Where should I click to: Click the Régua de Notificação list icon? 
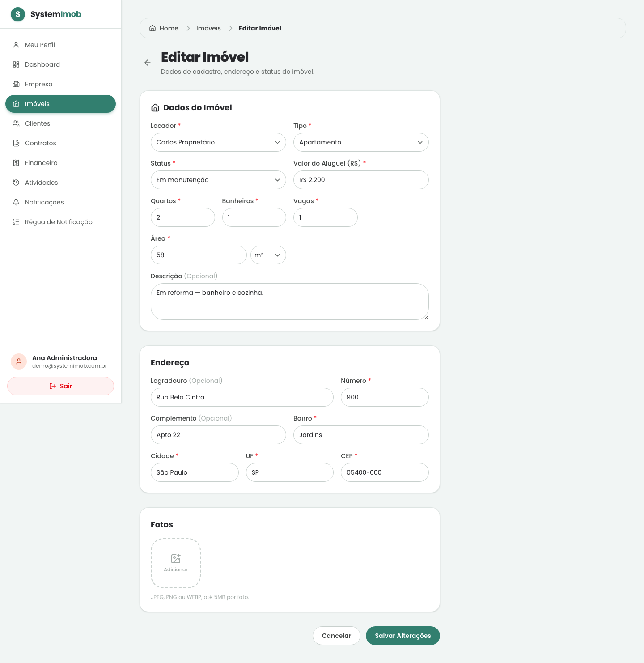click(16, 222)
